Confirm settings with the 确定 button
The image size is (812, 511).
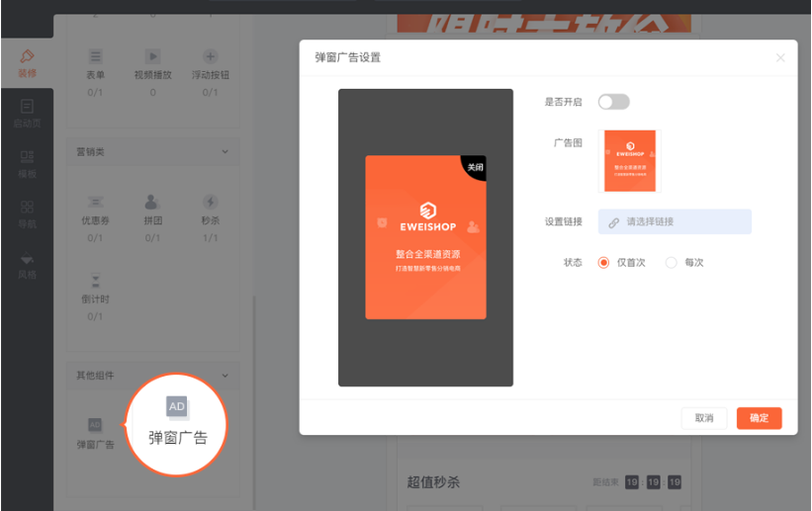pos(760,418)
